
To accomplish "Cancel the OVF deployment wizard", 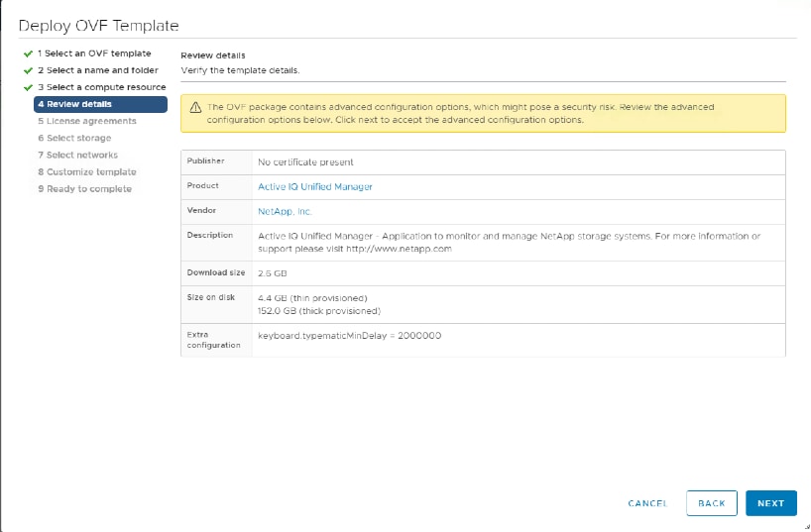I will tap(647, 503).
